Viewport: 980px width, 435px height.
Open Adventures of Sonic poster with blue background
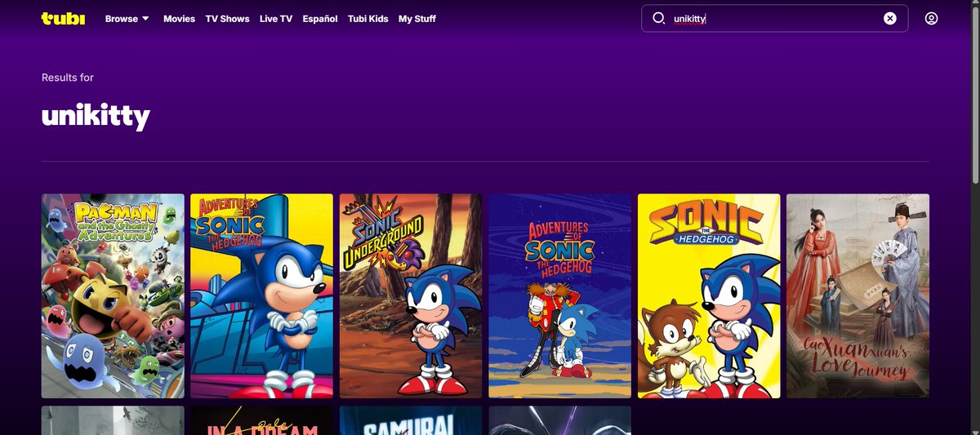click(x=261, y=295)
